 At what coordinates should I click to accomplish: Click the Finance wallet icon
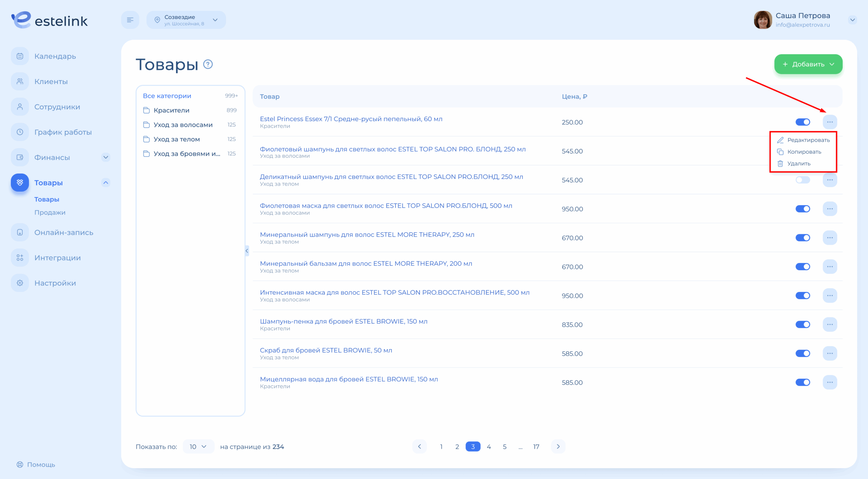point(20,157)
